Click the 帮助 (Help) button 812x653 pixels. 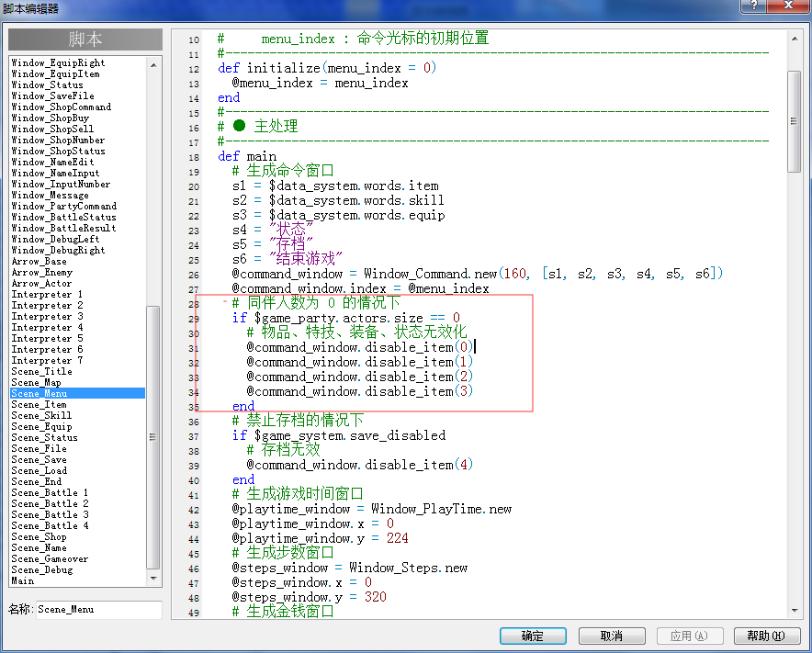(767, 636)
